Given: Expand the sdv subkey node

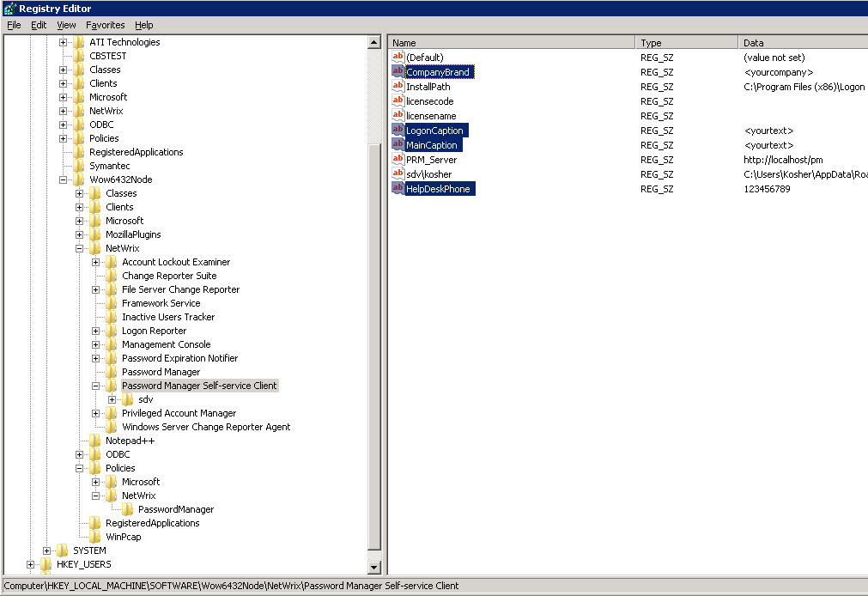Looking at the screenshot, I should 112,399.
